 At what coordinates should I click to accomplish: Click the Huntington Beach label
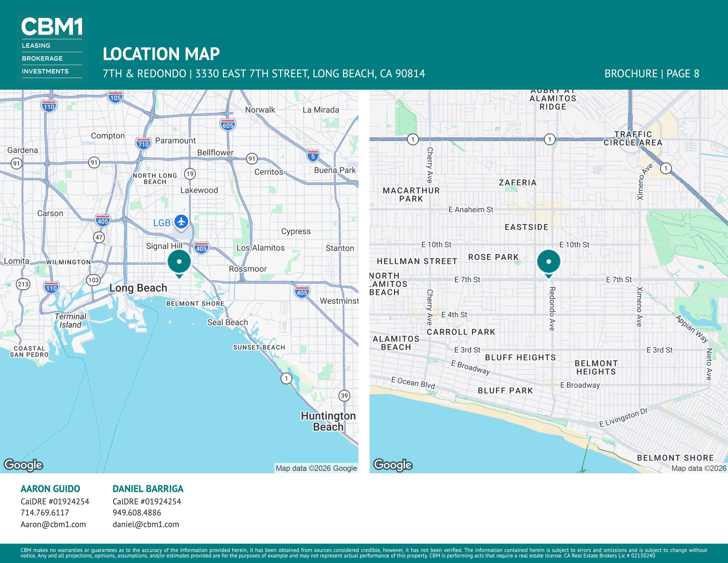[328, 421]
